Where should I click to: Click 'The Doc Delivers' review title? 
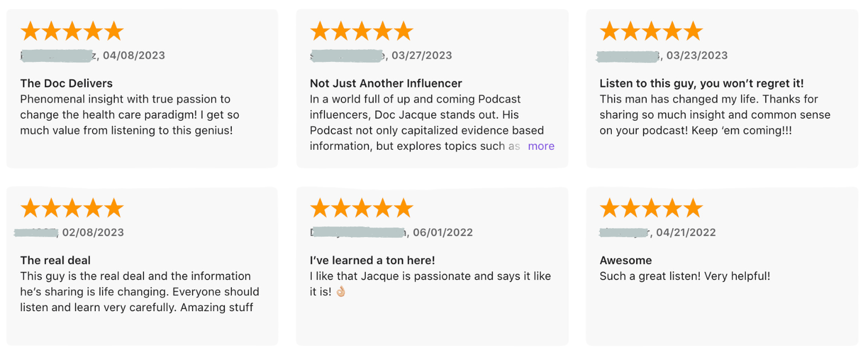pyautogui.click(x=66, y=83)
